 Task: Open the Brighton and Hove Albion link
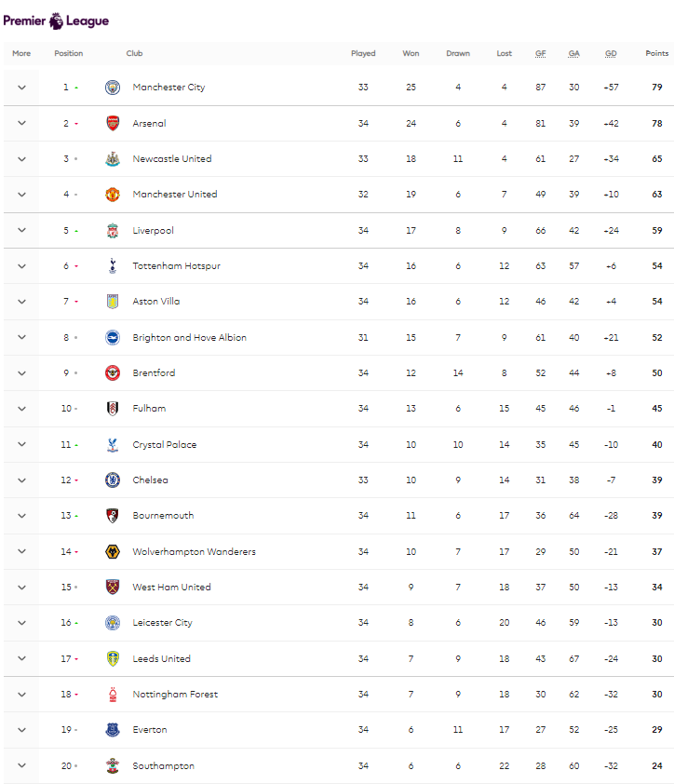point(190,337)
